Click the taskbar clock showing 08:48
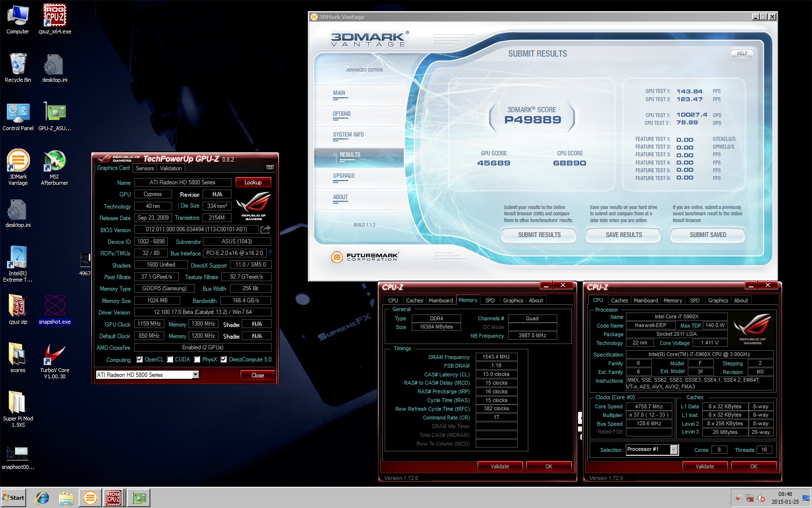The width and height of the screenshot is (812, 508). click(785, 498)
